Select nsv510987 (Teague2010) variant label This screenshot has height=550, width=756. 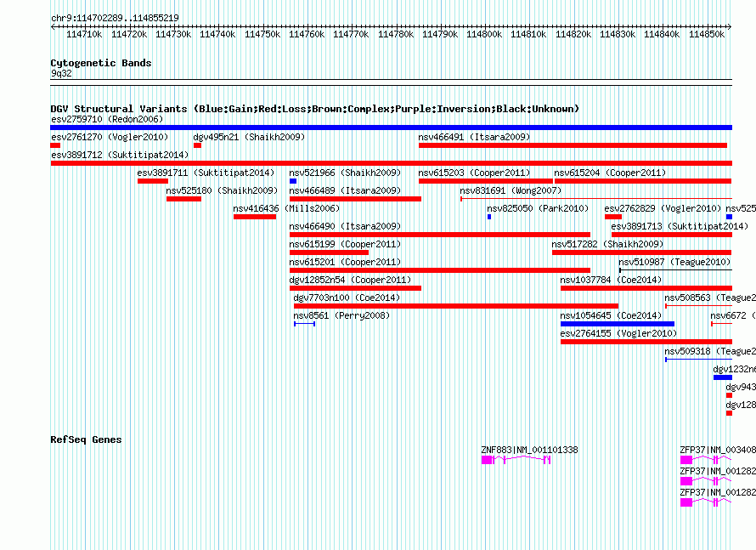tap(675, 262)
